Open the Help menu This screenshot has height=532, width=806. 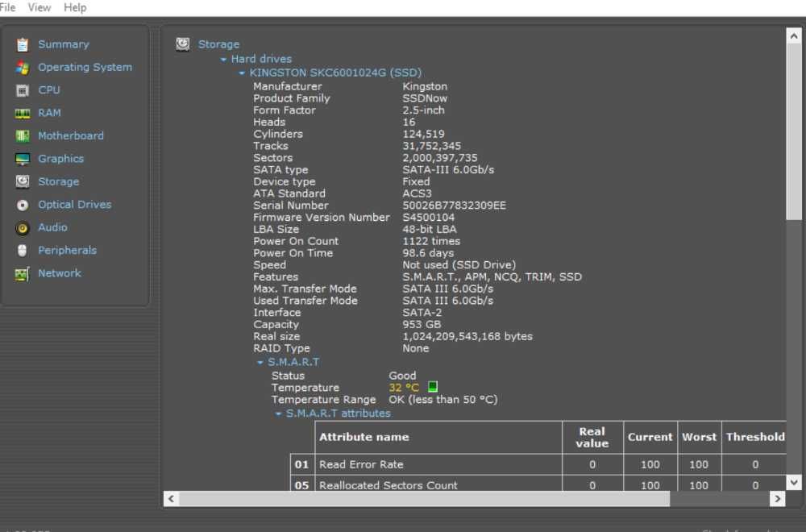point(75,8)
